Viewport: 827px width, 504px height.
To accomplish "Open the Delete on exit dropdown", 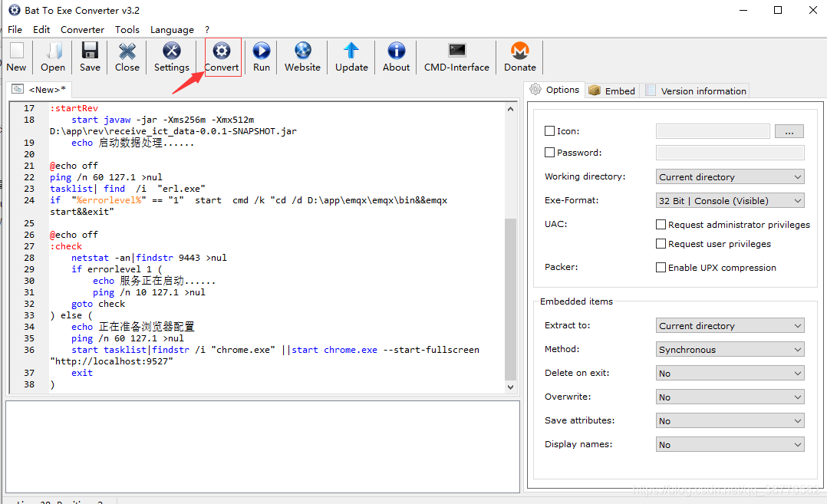I will (x=730, y=373).
